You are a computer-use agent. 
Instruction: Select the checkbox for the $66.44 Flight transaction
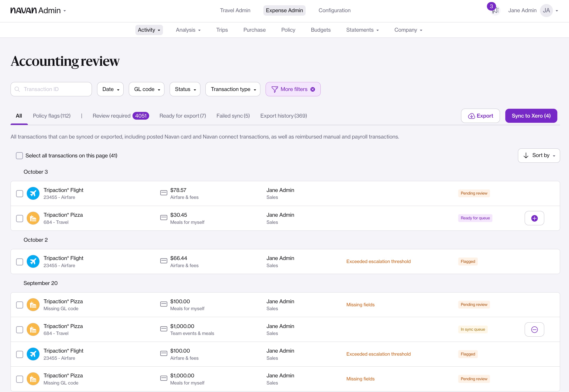20,262
